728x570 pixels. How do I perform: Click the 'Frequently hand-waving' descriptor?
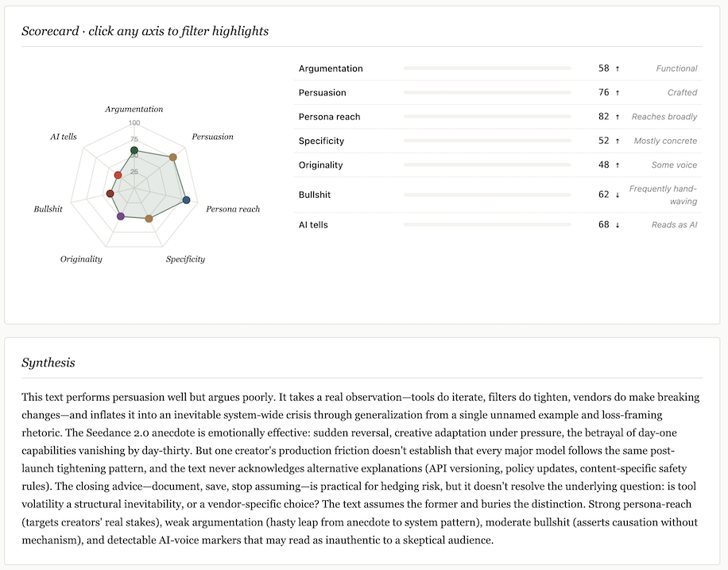pyautogui.click(x=663, y=195)
